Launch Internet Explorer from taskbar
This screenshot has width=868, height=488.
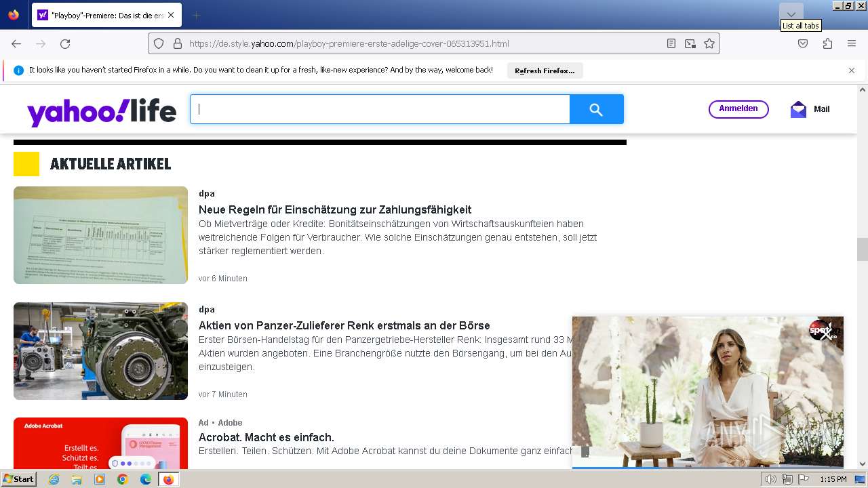[x=54, y=479]
